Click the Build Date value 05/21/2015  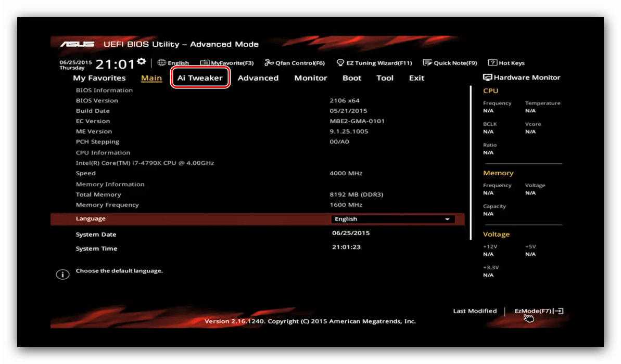tap(349, 111)
